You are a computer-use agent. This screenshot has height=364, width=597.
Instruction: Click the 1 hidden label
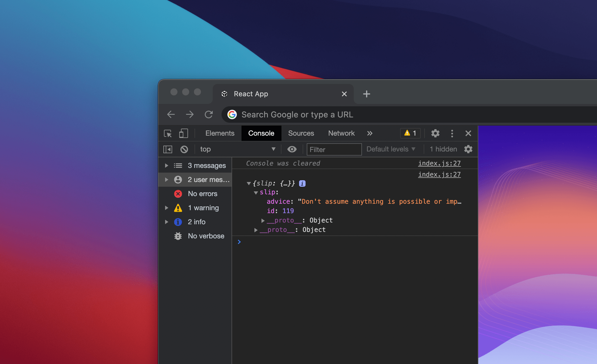pyautogui.click(x=443, y=149)
